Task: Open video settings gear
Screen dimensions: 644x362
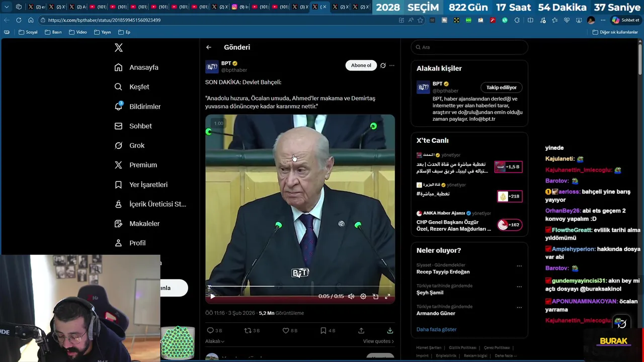Action: pos(363,296)
